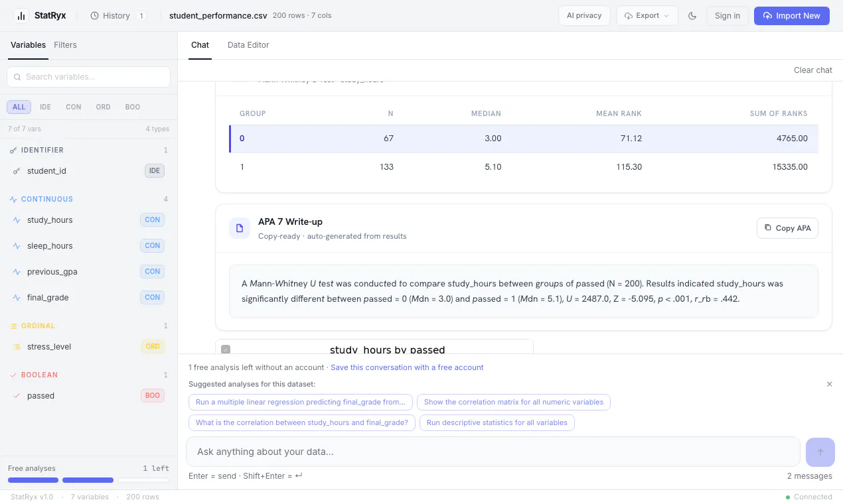Open the Export dropdown
This screenshot has height=504, width=843.
(x=647, y=16)
